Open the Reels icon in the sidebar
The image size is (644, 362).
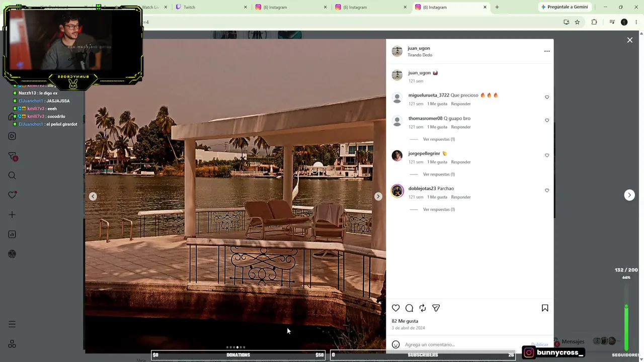[x=12, y=136]
